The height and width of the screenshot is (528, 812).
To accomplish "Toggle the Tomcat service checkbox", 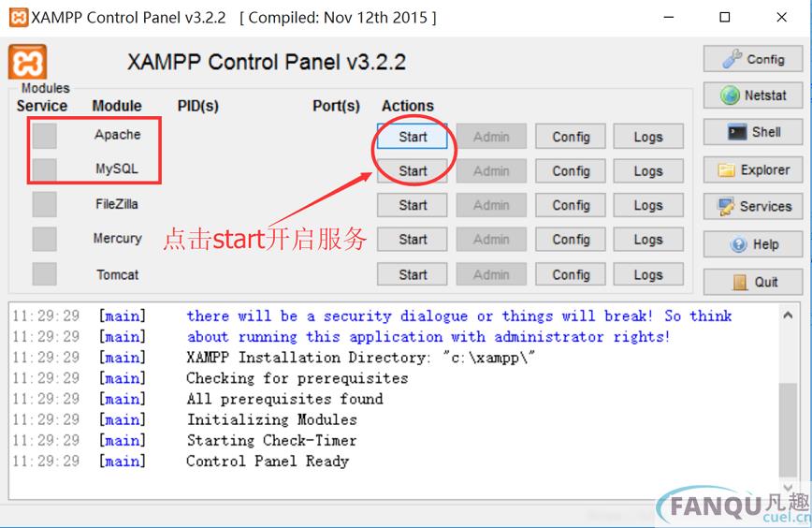I will point(45,273).
